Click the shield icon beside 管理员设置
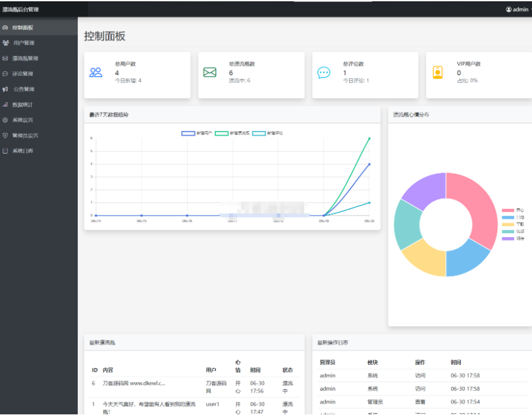 coord(6,136)
